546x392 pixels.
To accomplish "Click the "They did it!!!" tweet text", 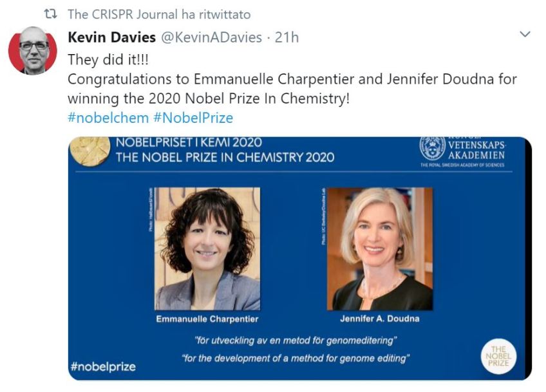I will point(110,59).
